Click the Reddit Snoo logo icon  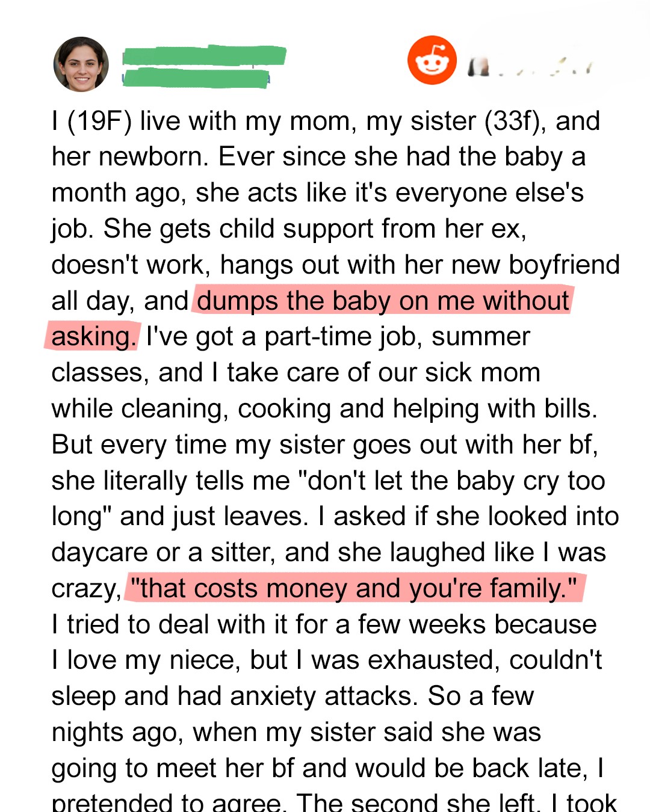(432, 60)
